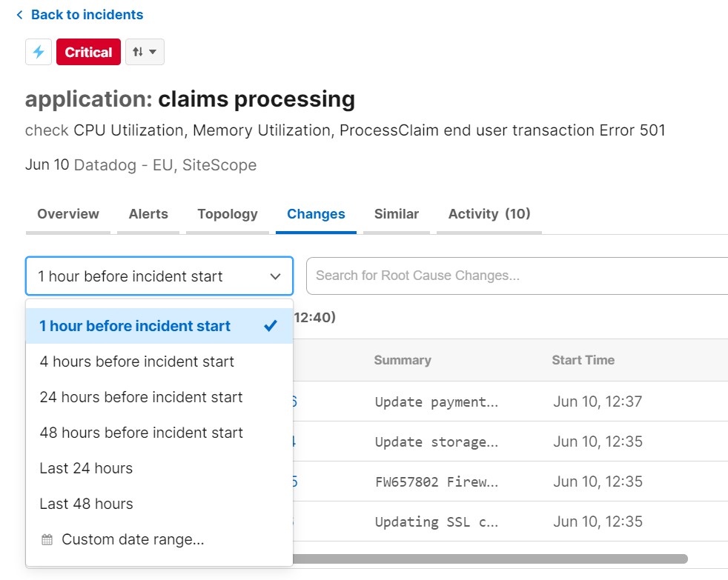728x580 pixels.
Task: Select 24 hours before incident start
Action: [x=140, y=397]
